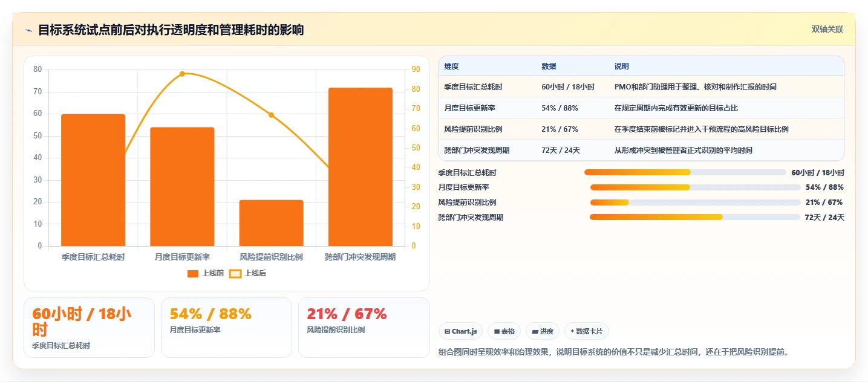Image resolution: width=868 pixels, height=382 pixels.
Task: Click the icon inside the 数据卡片 tag
Action: point(572,331)
